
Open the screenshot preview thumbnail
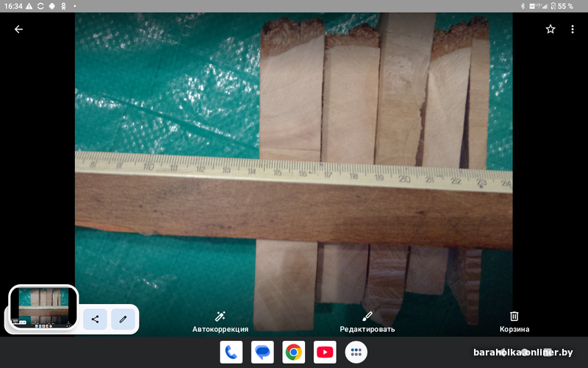(43, 307)
